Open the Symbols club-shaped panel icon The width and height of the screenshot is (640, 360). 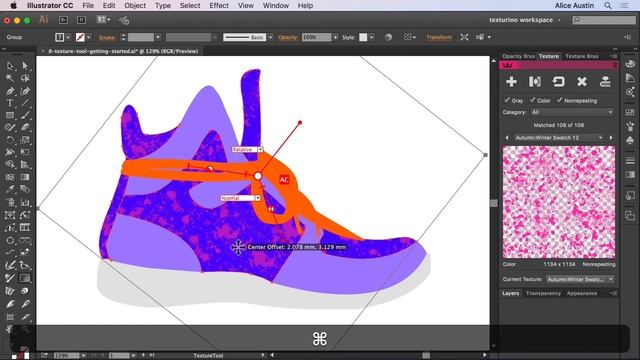(630, 140)
